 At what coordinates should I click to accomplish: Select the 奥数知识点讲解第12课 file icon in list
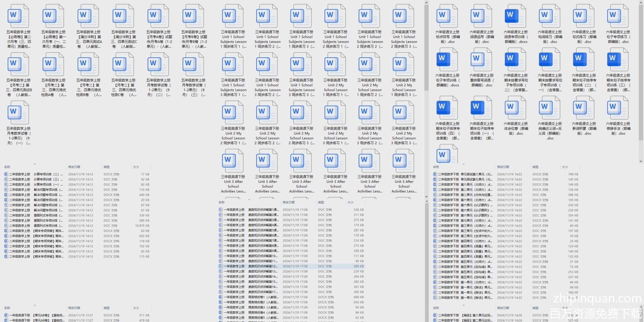221,266
